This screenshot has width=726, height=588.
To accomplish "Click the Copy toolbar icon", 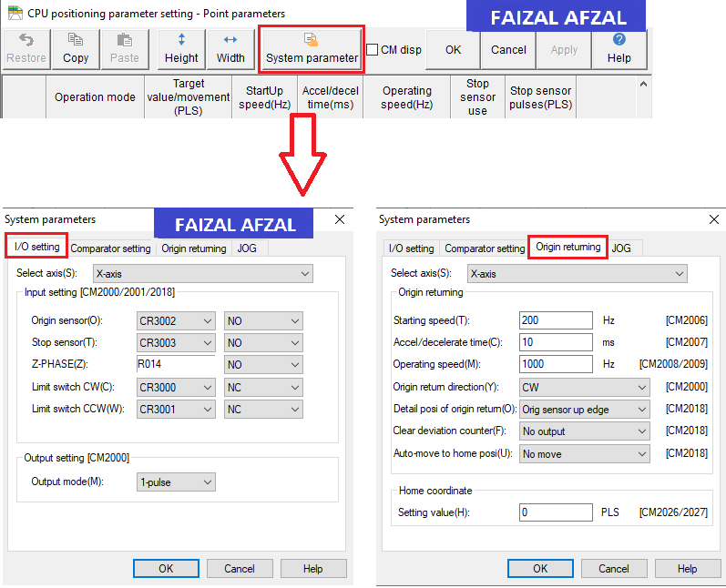I will [x=76, y=49].
